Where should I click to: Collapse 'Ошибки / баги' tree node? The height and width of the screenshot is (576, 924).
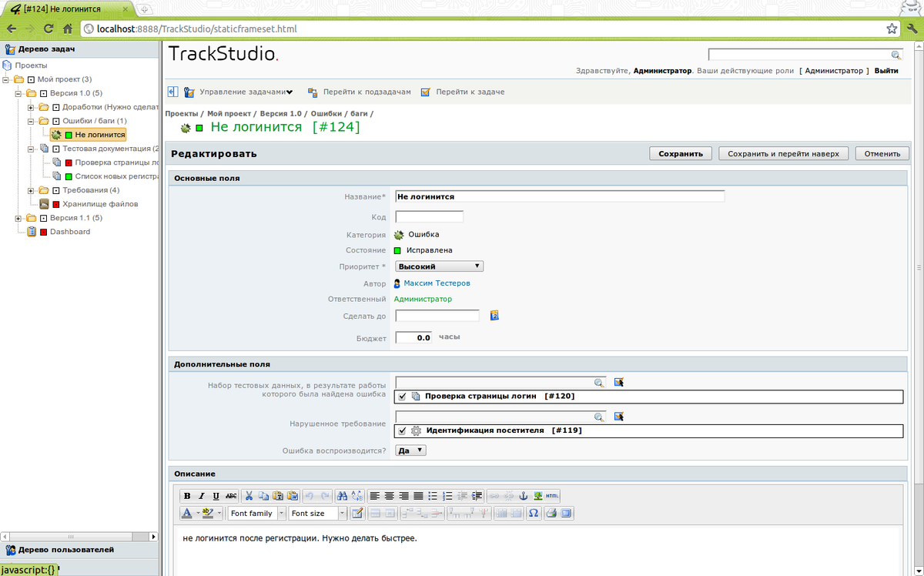(x=32, y=121)
